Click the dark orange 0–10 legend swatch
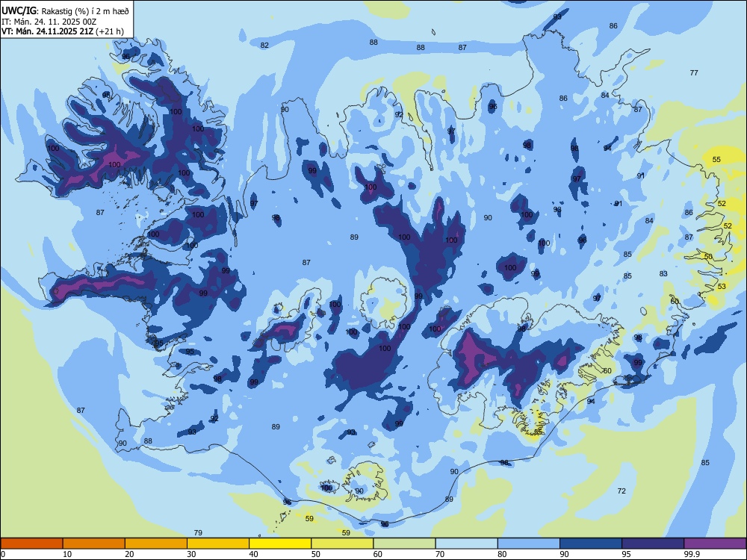The width and height of the screenshot is (747, 560). point(31,544)
